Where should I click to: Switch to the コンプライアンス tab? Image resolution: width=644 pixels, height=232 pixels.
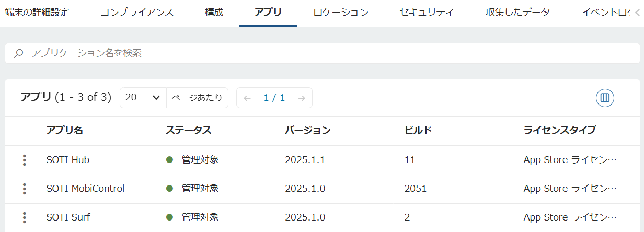point(137,13)
